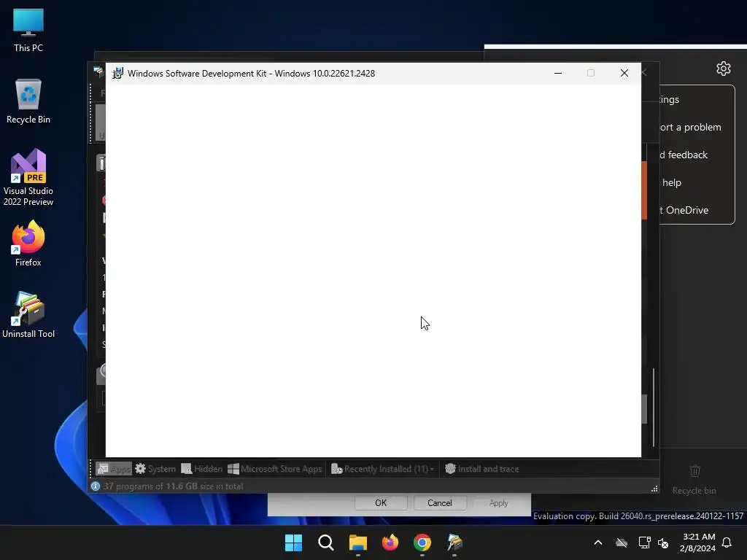This screenshot has width=747, height=560.
Task: Select Install and trace tab
Action: 481,469
